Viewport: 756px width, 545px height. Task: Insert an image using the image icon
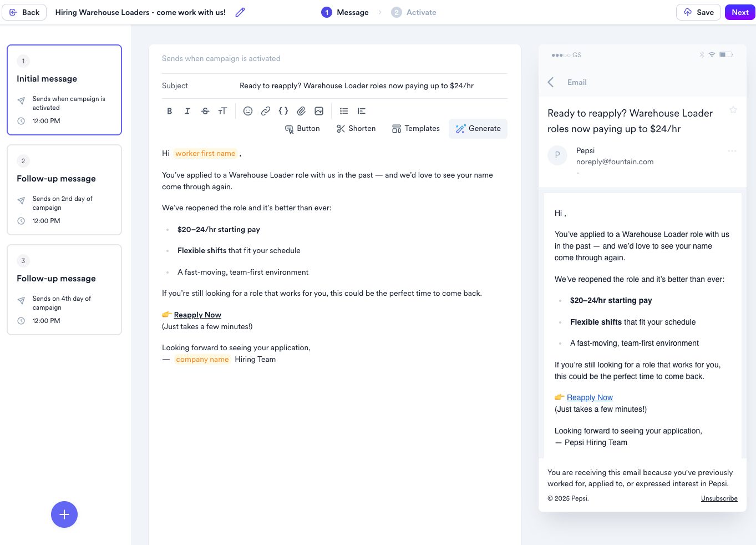[x=319, y=111]
